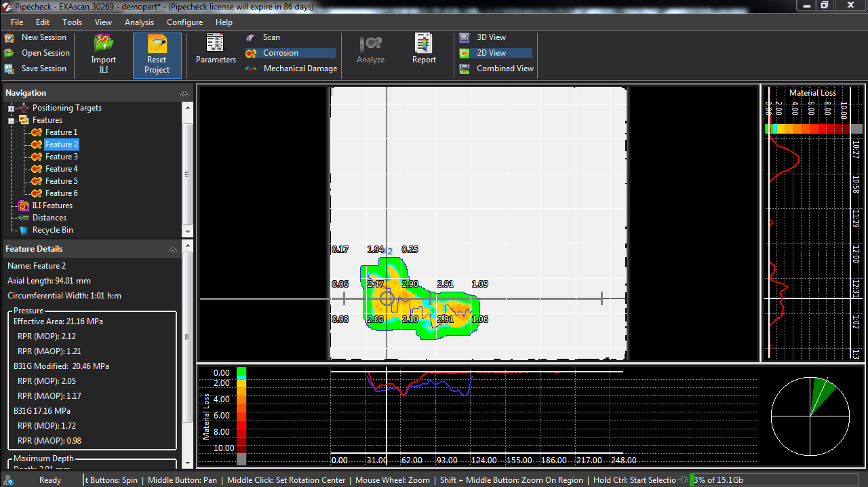
Task: Click the Save Session icon
Action: pyautogui.click(x=9, y=69)
